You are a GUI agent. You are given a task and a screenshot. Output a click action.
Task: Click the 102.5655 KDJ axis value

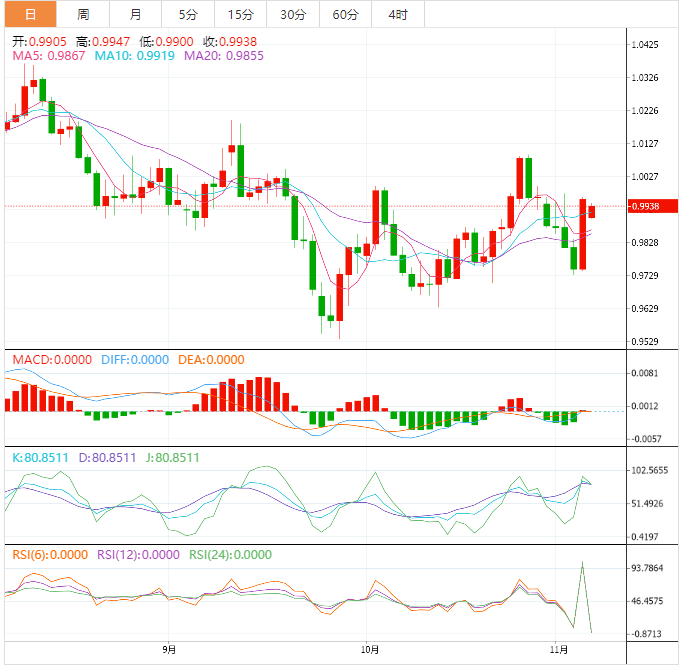tap(650, 471)
